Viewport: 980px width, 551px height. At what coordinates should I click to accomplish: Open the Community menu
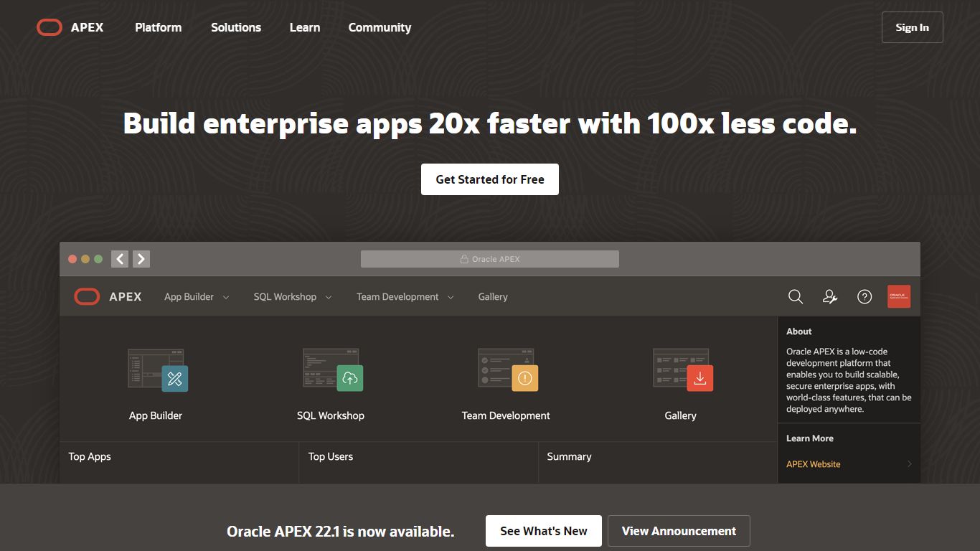(x=380, y=27)
